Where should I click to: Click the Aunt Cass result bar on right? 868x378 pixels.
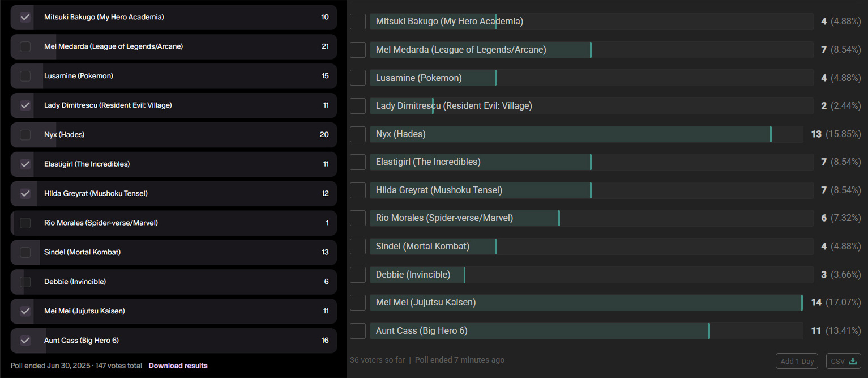[587, 331]
